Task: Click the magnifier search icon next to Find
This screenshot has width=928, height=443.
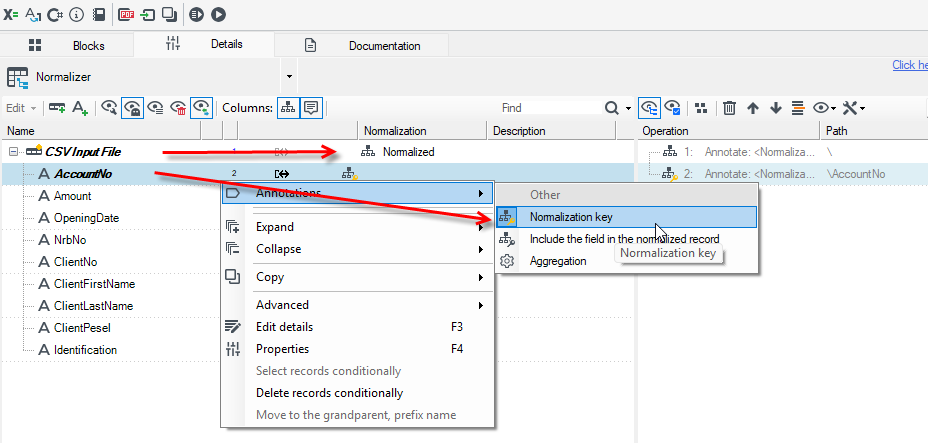Action: pyautogui.click(x=611, y=108)
